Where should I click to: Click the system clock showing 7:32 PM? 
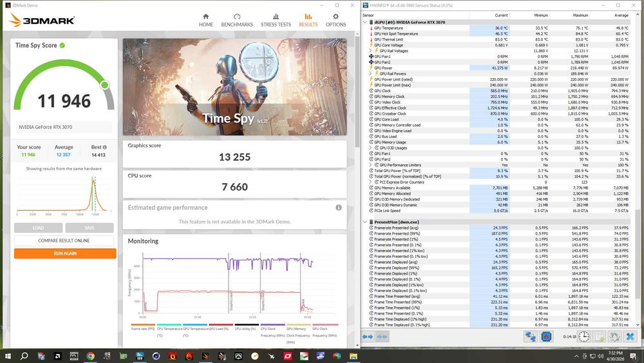(x=615, y=356)
